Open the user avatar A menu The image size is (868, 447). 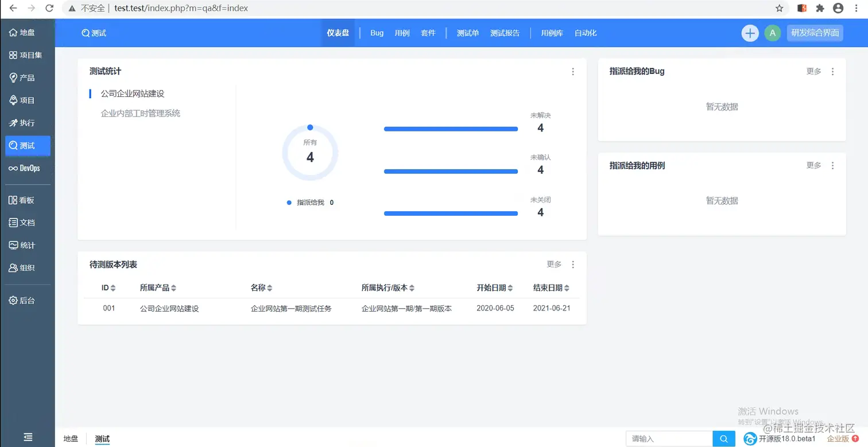pyautogui.click(x=772, y=33)
